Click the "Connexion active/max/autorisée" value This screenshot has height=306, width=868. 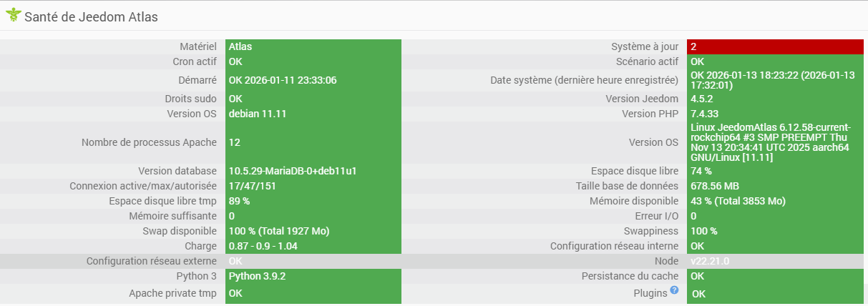pyautogui.click(x=252, y=186)
